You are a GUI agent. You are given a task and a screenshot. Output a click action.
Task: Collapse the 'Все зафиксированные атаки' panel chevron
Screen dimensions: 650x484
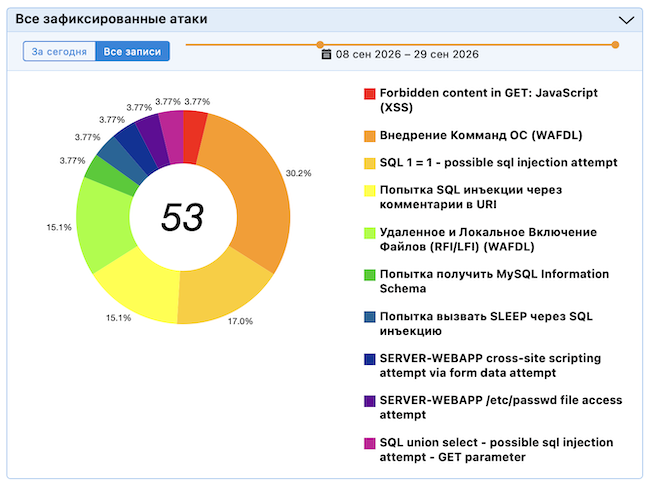(x=626, y=20)
